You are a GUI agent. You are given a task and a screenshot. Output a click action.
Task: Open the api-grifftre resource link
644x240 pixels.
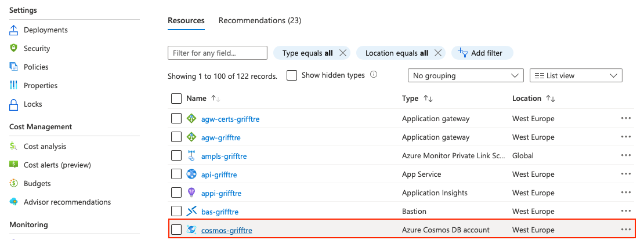coord(219,174)
